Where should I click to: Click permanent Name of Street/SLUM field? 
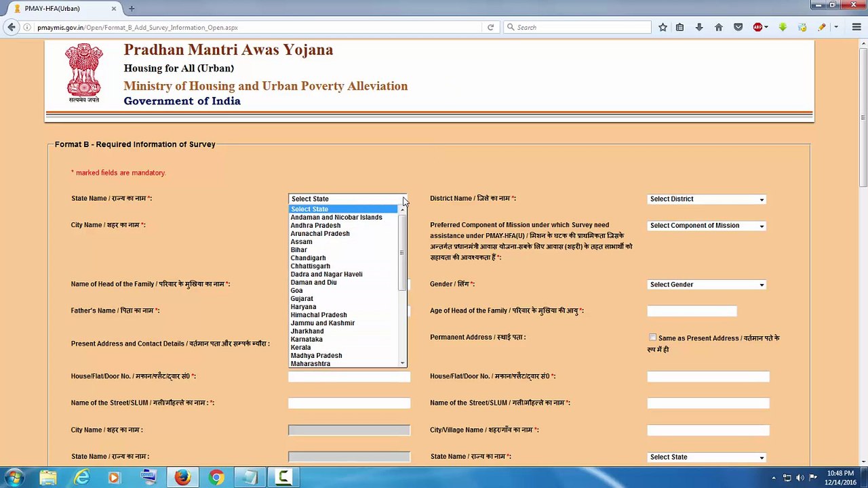[x=708, y=403]
